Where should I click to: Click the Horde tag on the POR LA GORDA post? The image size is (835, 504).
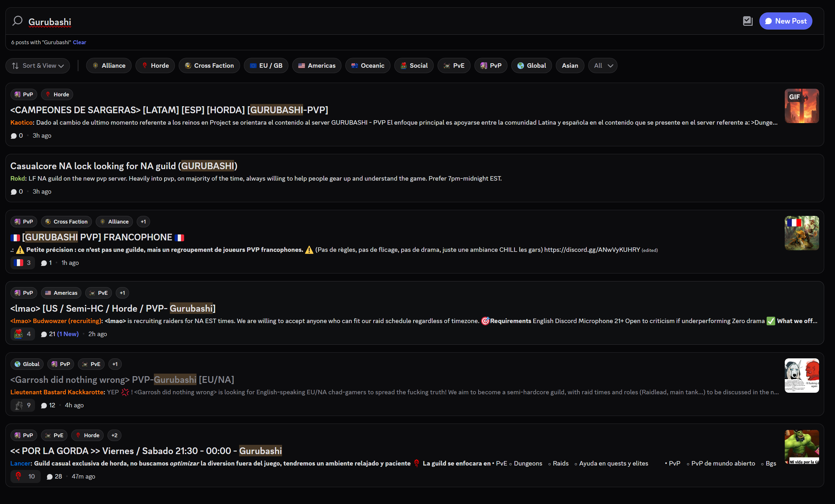click(87, 435)
